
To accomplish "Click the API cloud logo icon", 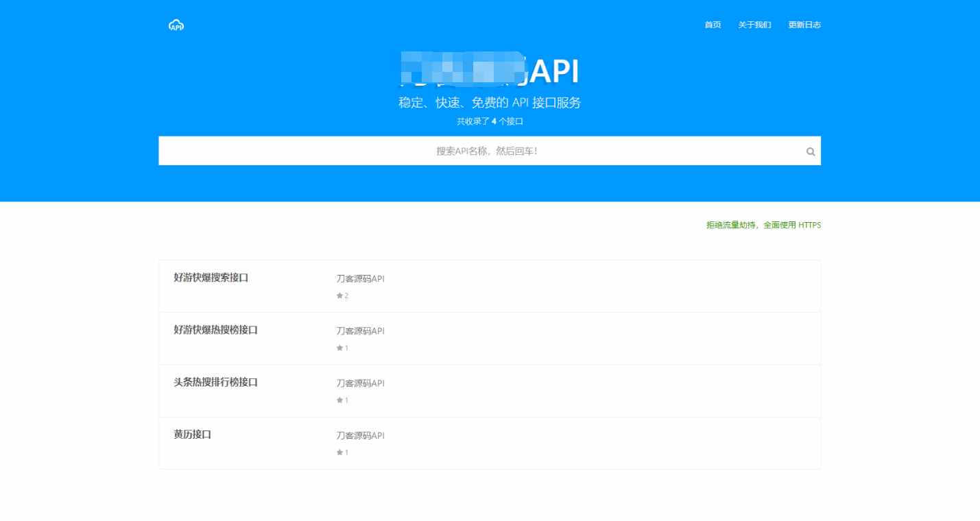I will 176,25.
